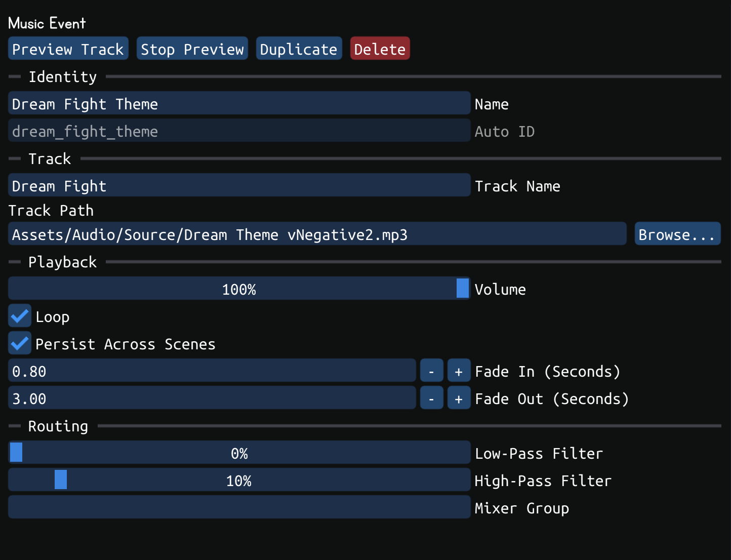Open the Browse... file picker
Image resolution: width=731 pixels, height=560 pixels.
coord(678,234)
